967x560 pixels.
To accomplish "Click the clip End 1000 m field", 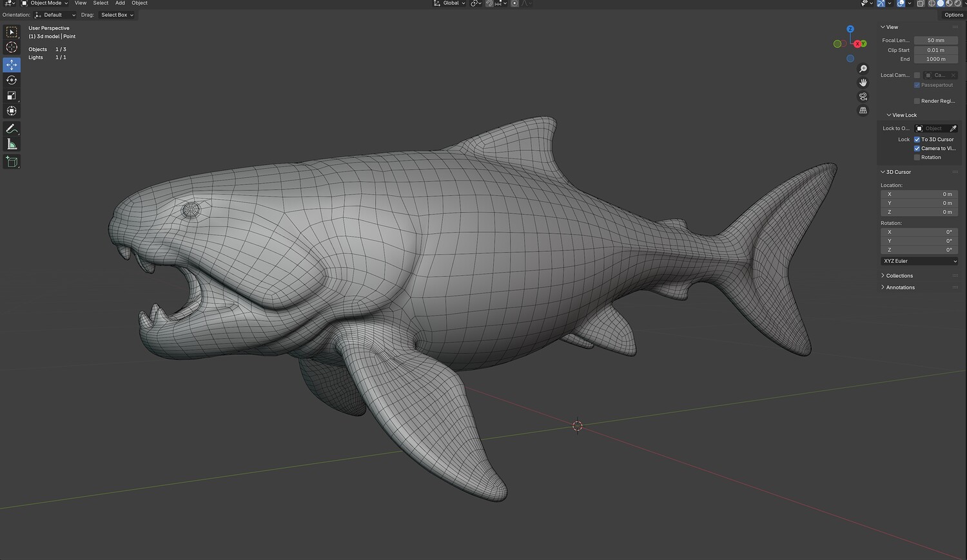I will 936,59.
